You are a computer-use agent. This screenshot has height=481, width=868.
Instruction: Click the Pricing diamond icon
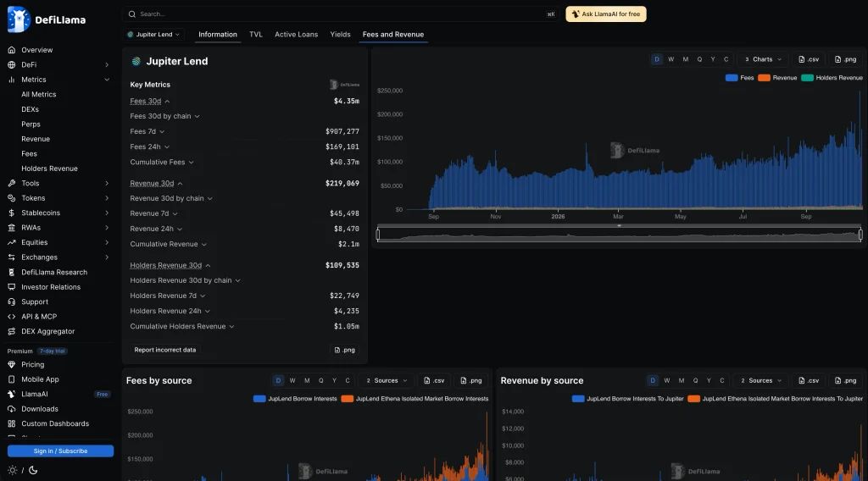click(12, 364)
